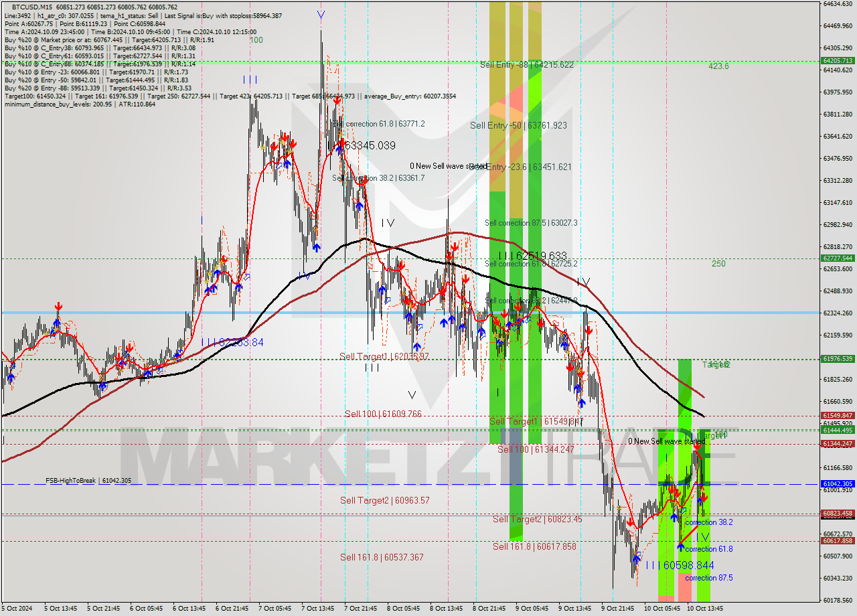This screenshot has height=616, width=857.
Task: Select the blue 61042.305 price axis label
Action: point(838,484)
